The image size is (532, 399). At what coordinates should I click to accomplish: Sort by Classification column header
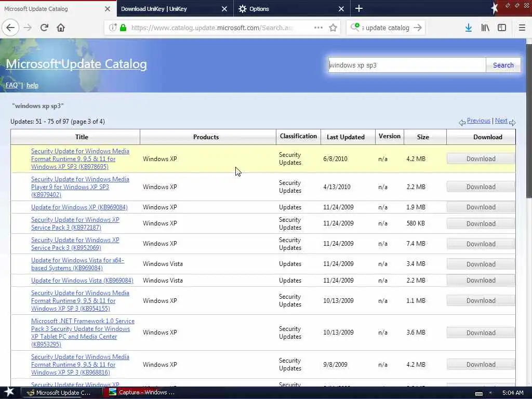click(x=298, y=137)
